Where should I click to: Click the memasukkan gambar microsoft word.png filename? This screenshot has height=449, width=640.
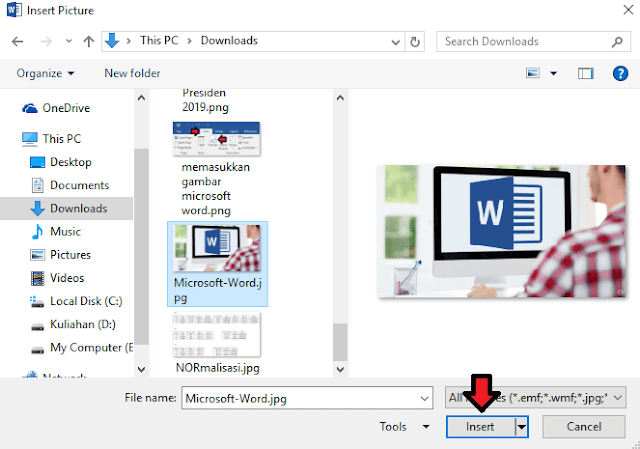coord(216,189)
